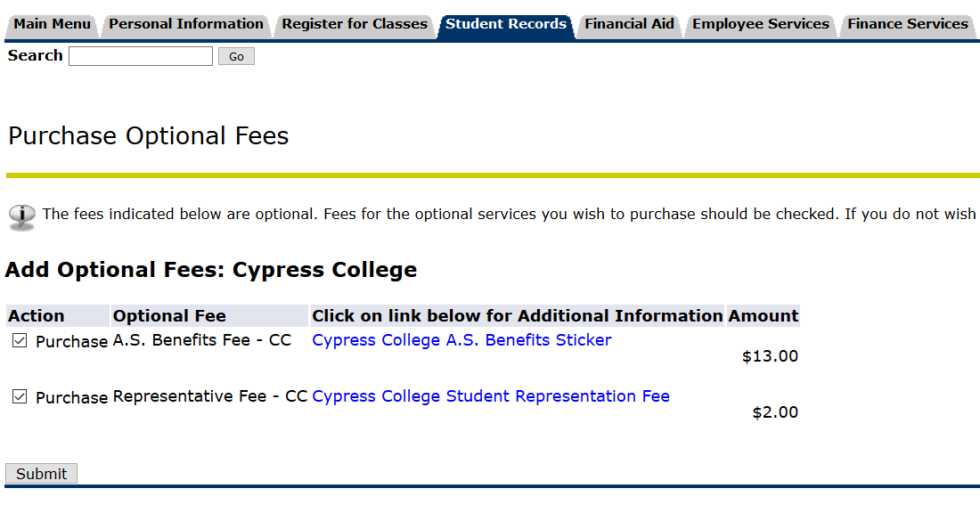Click the info icon beside the fees notice
This screenshot has width=980, height=505.
[x=22, y=216]
